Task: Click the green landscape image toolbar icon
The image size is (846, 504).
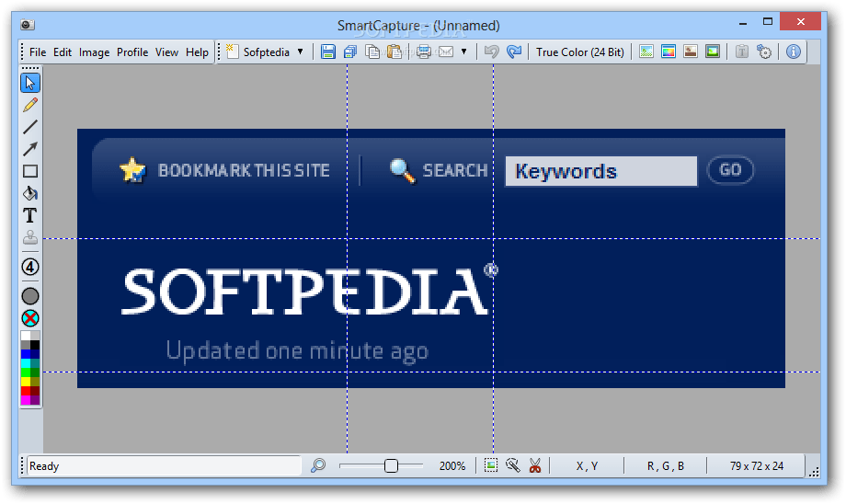Action: tap(646, 52)
